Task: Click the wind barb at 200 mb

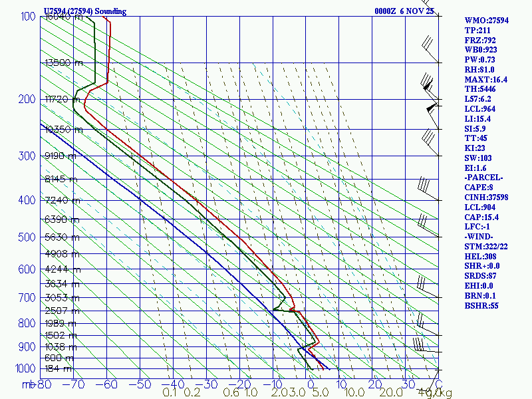Action: pyautogui.click(x=429, y=86)
